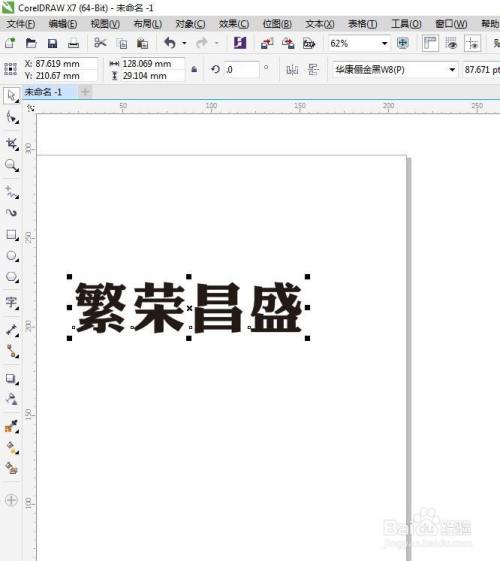
Task: Click the X position field 87.619 mm
Action: point(65,64)
